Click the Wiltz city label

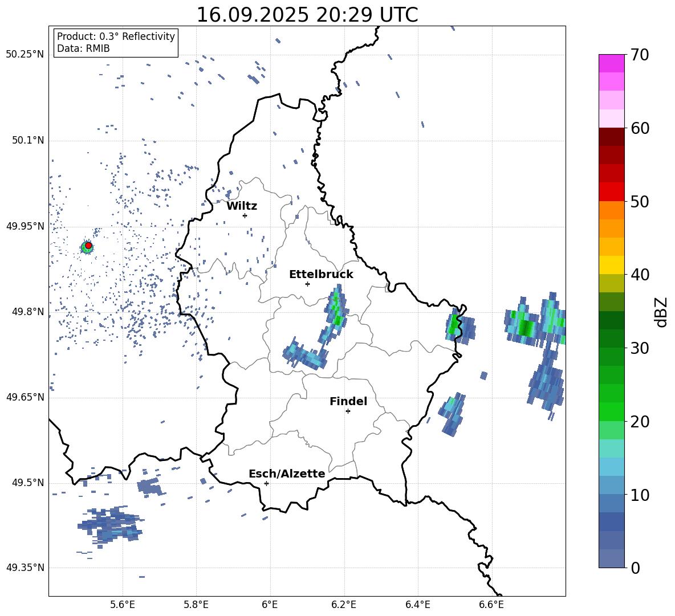coord(242,206)
